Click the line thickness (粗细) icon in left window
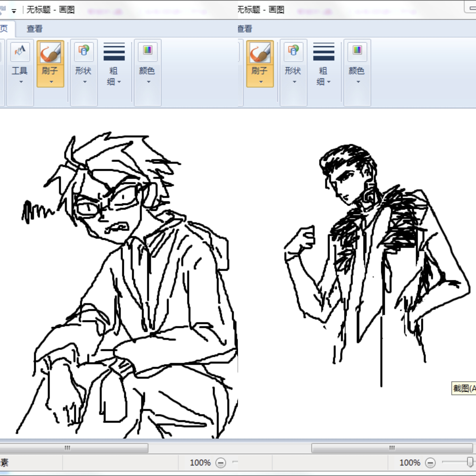The image size is (476, 476). pos(114,52)
